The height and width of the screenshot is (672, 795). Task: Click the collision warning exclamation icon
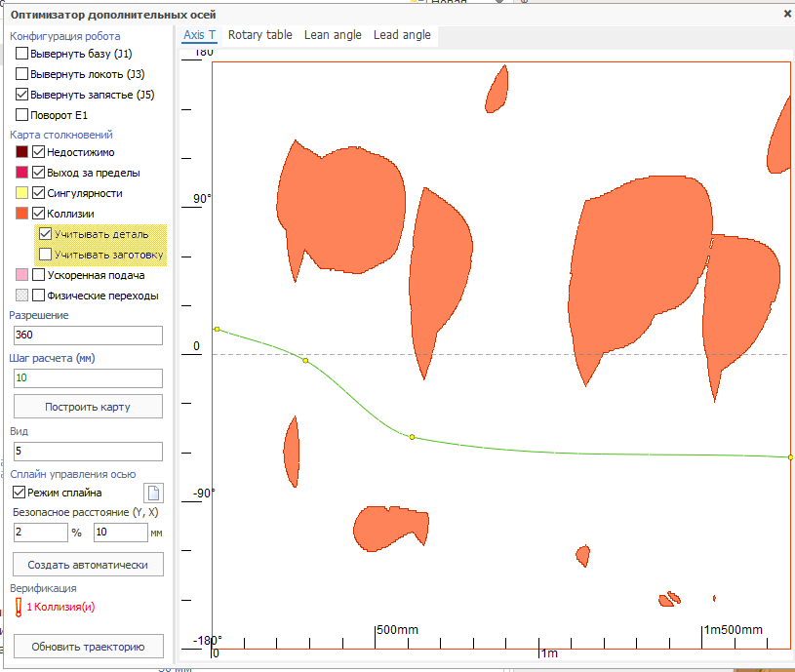coord(19,608)
